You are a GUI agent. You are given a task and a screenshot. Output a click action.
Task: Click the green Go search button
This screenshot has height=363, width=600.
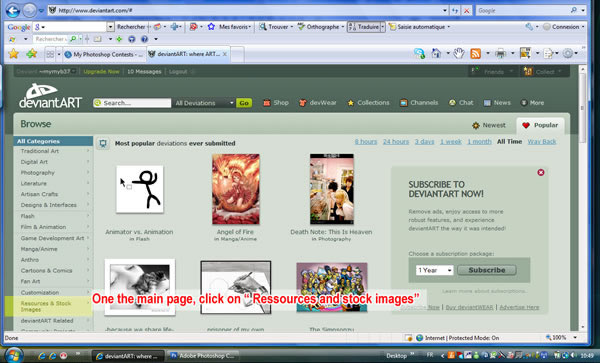click(244, 103)
